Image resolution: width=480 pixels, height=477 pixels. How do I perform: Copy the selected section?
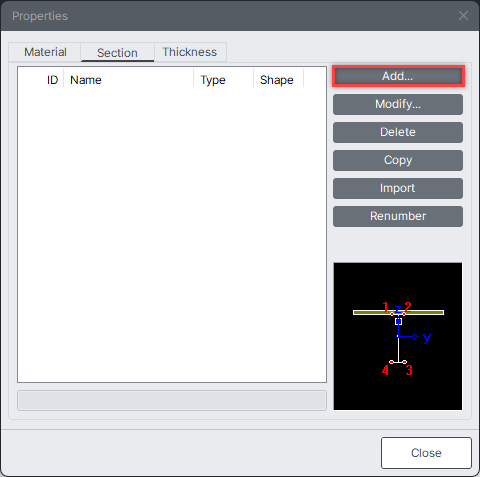point(398,160)
